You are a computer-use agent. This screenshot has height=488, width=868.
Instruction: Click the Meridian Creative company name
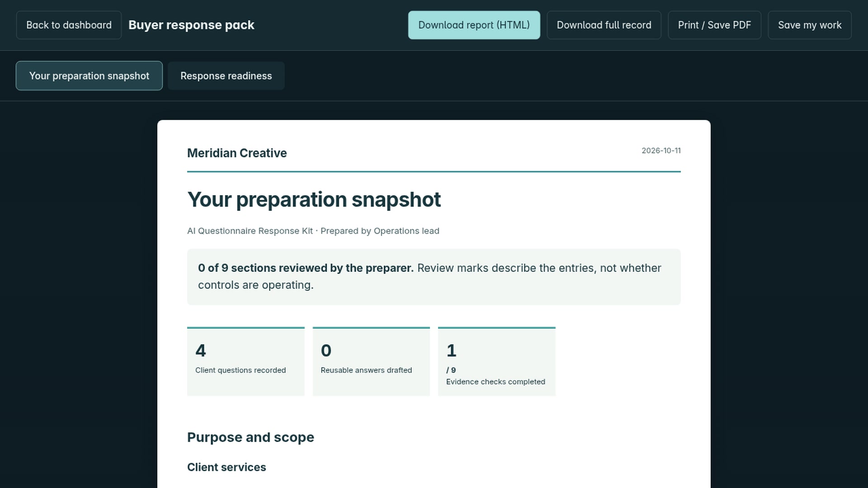click(237, 153)
